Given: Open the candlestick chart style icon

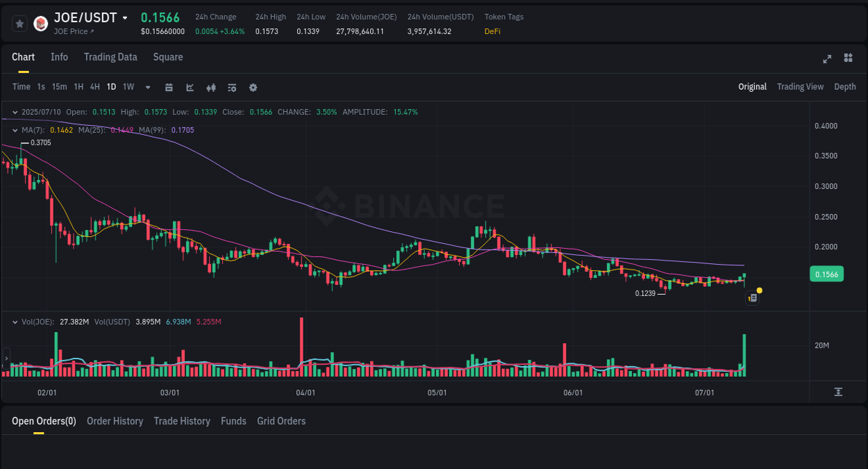Looking at the screenshot, I should [211, 87].
